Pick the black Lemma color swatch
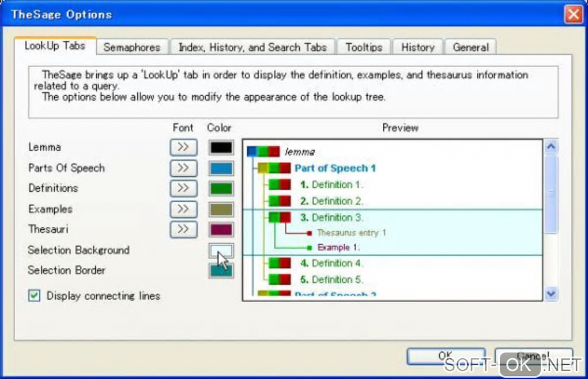 (x=221, y=147)
